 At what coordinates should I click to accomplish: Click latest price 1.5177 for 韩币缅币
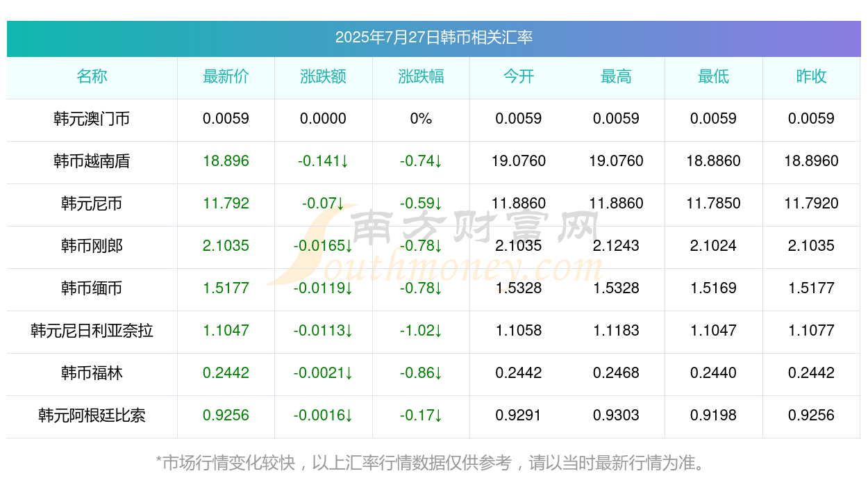tap(226, 288)
